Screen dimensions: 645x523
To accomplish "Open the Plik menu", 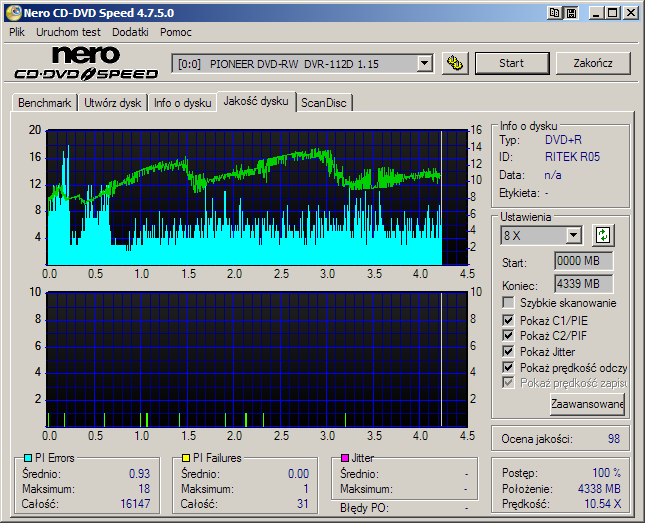I will (17, 32).
